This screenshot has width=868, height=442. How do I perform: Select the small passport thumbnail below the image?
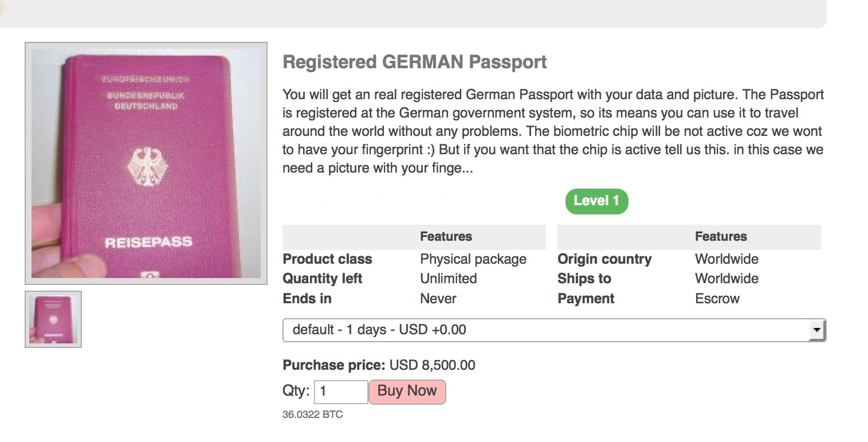(x=53, y=319)
